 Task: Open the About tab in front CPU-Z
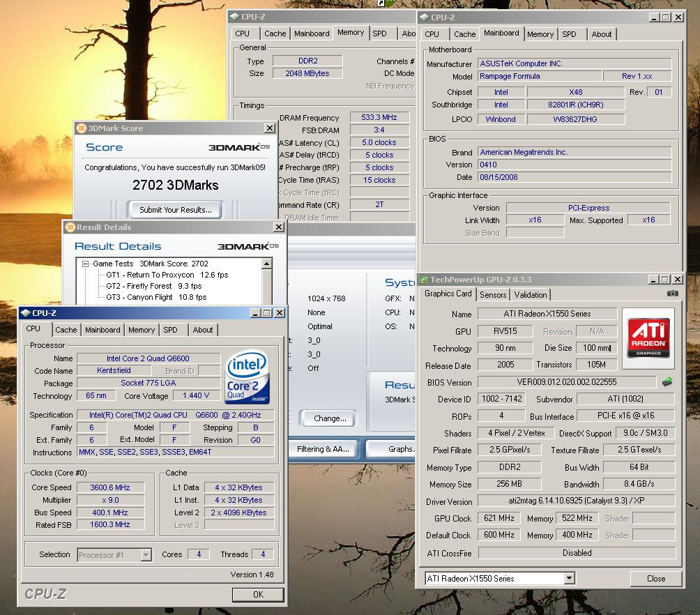click(x=203, y=330)
